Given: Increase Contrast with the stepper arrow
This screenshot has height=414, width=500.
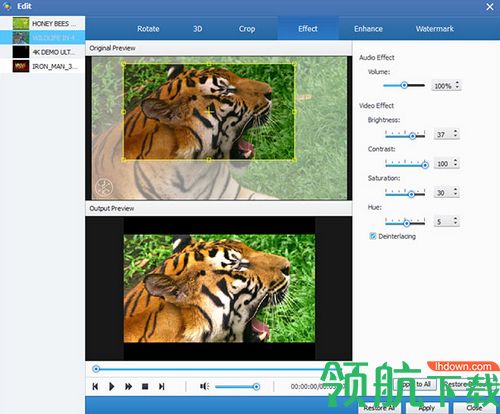Looking at the screenshot, I should point(456,160).
